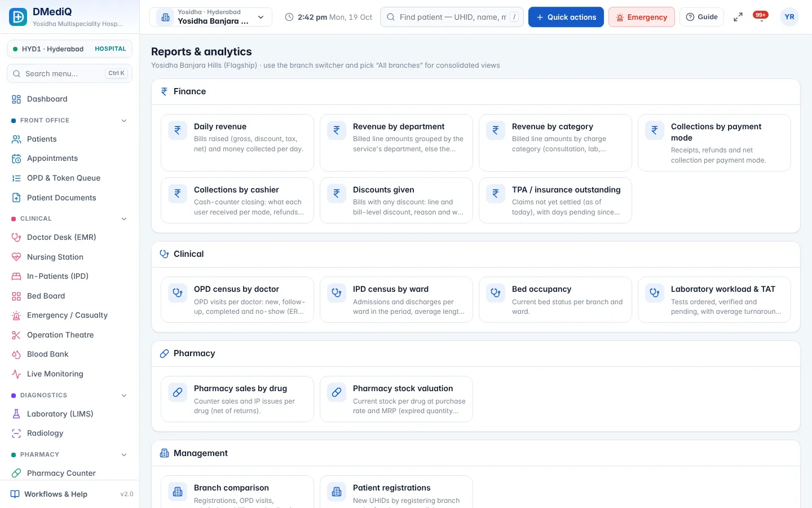
Task: Click the Bed Board grid icon
Action: click(x=16, y=296)
